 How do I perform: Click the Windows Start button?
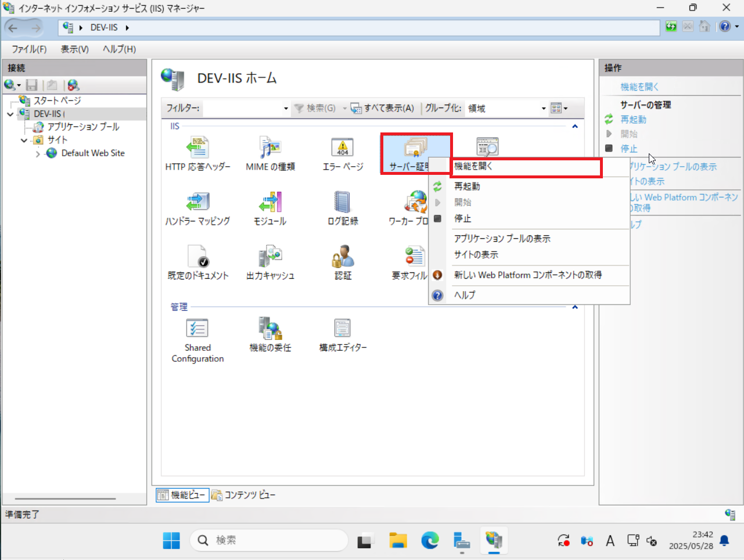[x=171, y=540]
